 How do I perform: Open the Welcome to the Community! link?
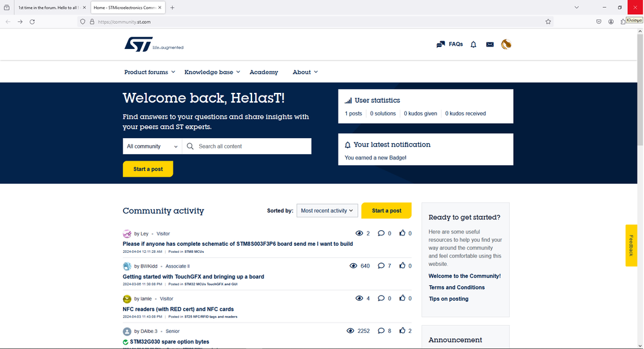pyautogui.click(x=465, y=276)
